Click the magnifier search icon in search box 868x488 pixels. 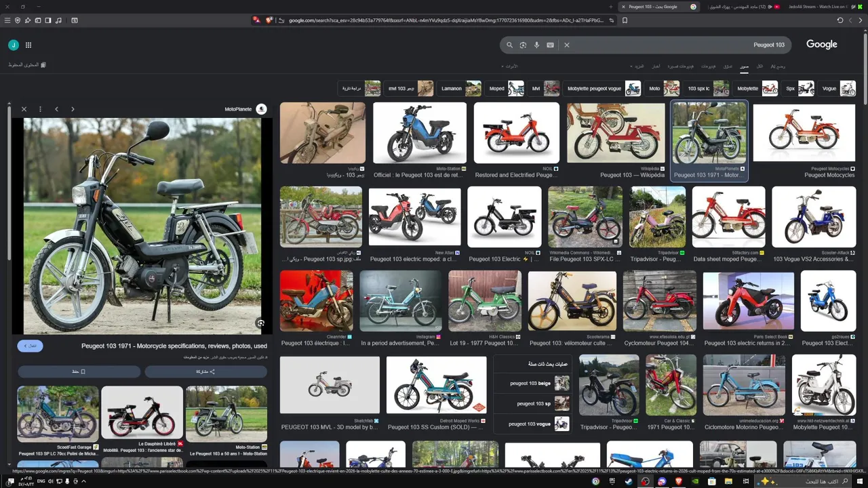tap(509, 45)
